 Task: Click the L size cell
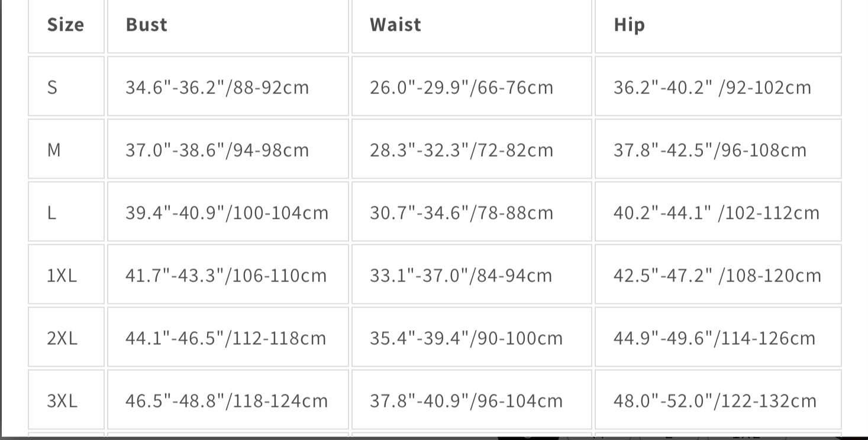66,212
